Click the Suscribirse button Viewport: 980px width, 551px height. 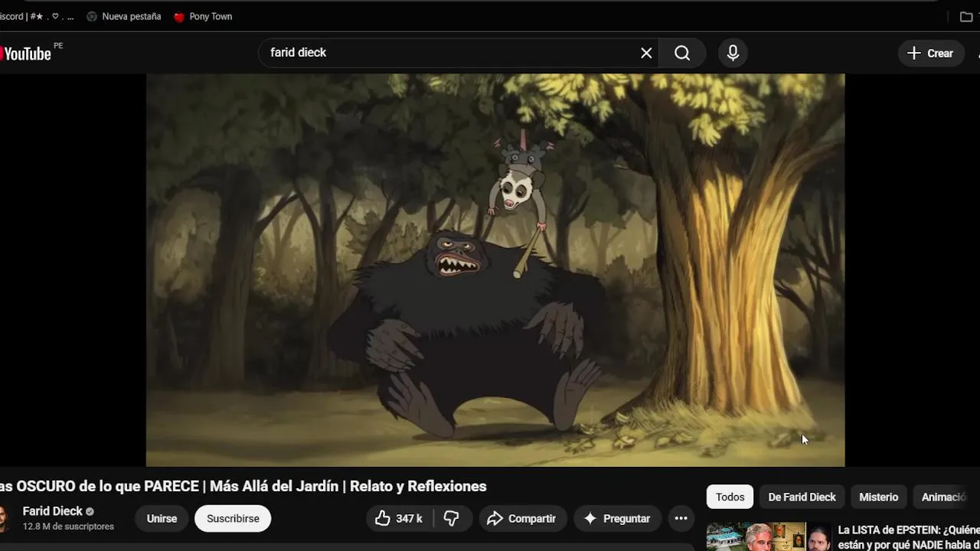click(233, 518)
